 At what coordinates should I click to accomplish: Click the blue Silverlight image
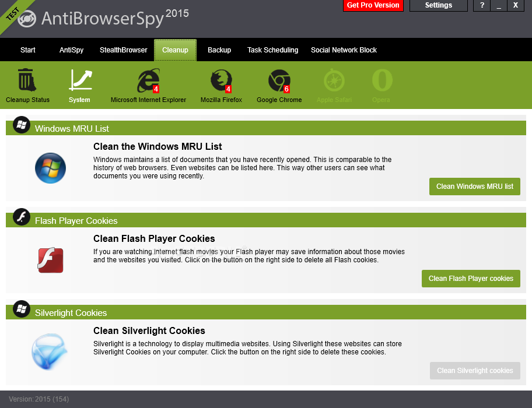49,351
